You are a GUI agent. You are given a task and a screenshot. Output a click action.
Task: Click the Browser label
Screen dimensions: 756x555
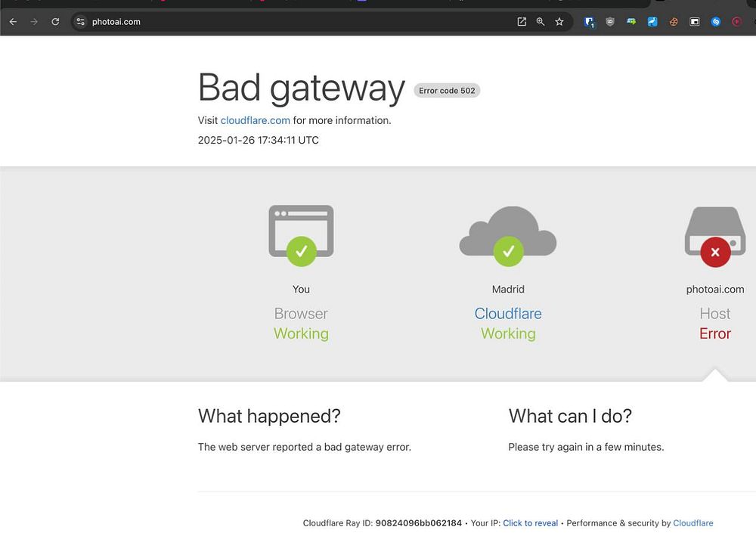coord(301,314)
